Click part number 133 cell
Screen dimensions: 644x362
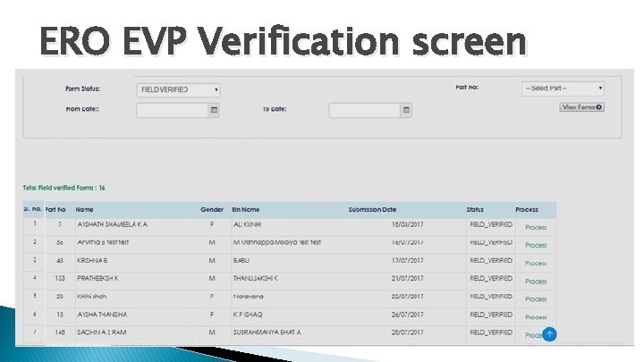[x=60, y=278]
